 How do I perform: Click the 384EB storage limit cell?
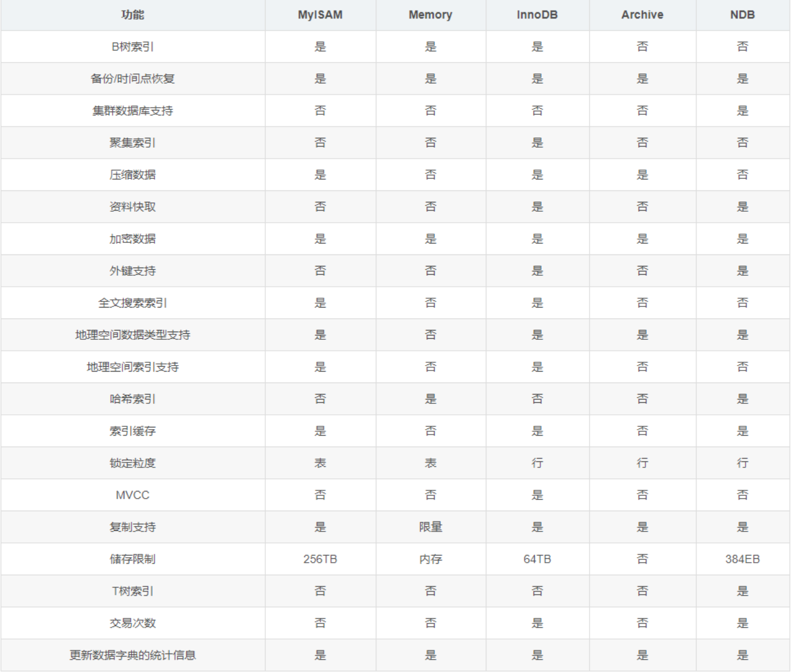click(742, 559)
